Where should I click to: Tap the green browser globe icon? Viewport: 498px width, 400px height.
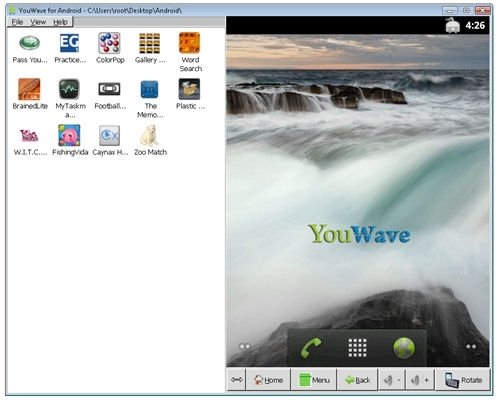pos(404,348)
